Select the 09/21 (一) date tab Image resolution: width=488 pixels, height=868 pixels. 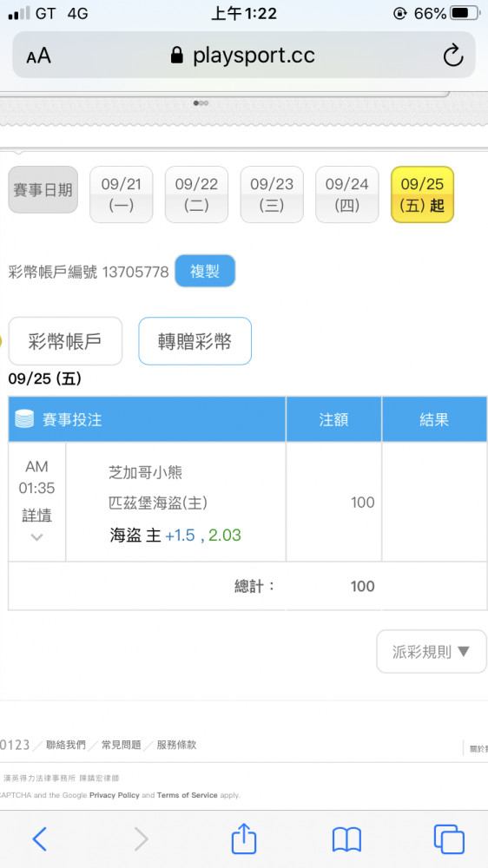click(122, 194)
